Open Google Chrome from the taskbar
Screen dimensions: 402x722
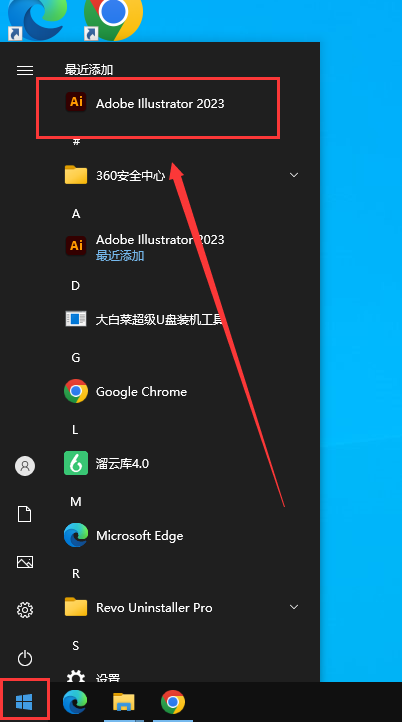[x=173, y=702]
